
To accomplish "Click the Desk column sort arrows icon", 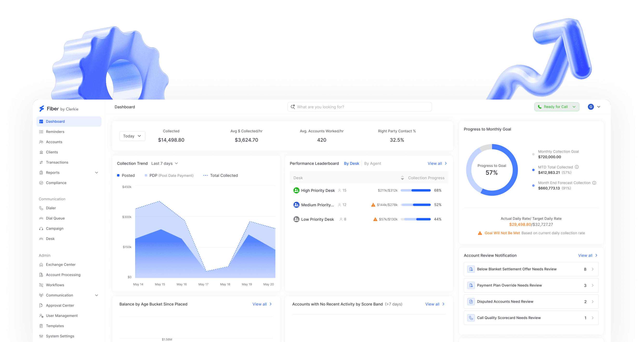I will coord(402,178).
